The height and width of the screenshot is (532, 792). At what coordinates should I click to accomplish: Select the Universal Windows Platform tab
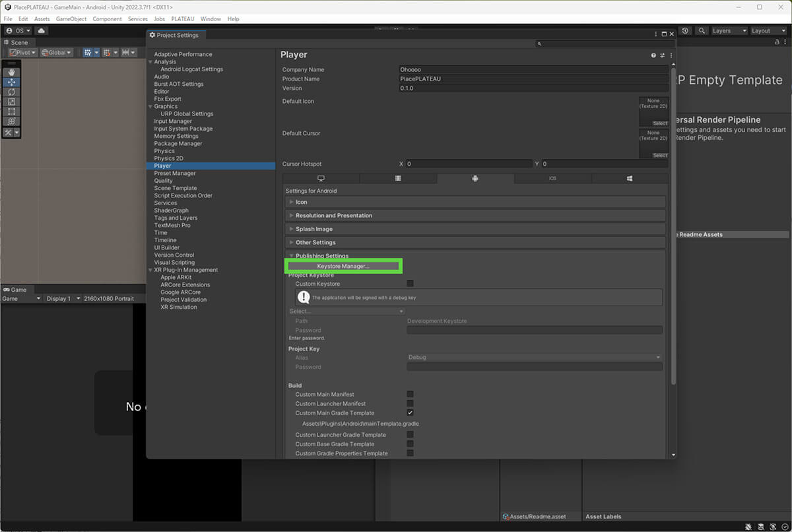click(630, 178)
